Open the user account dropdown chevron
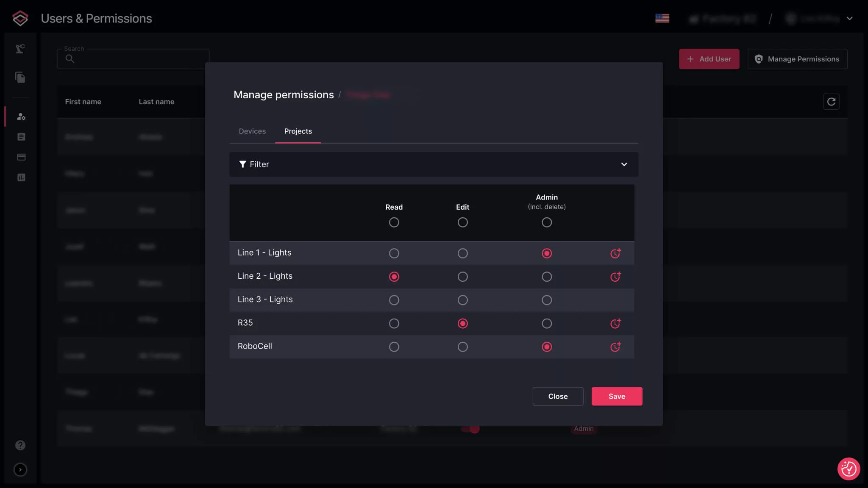The width and height of the screenshot is (868, 488). 849,19
